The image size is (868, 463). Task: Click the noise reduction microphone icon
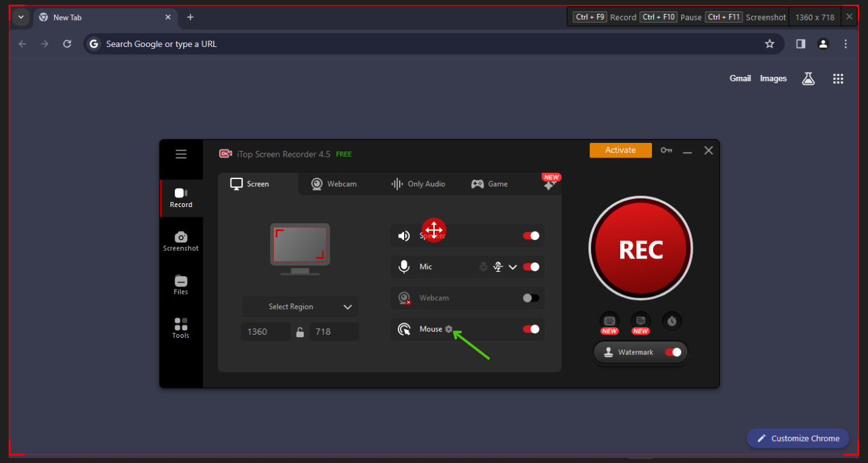(498, 267)
